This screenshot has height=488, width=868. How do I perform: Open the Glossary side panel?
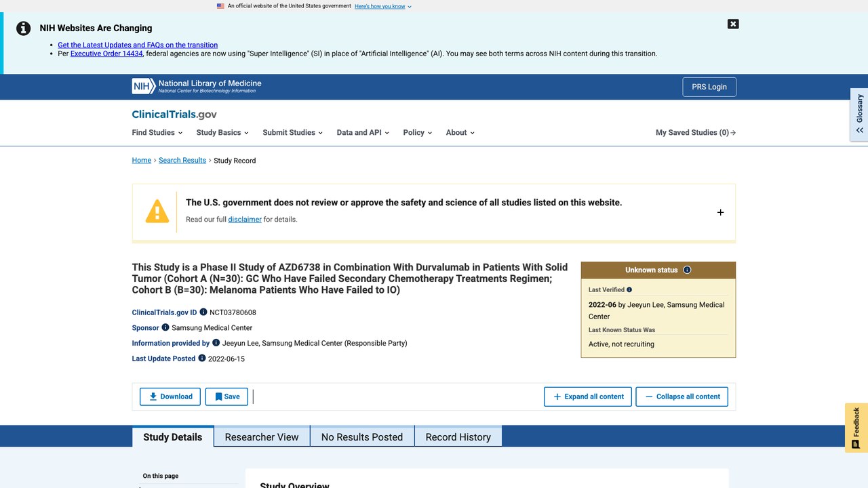859,114
